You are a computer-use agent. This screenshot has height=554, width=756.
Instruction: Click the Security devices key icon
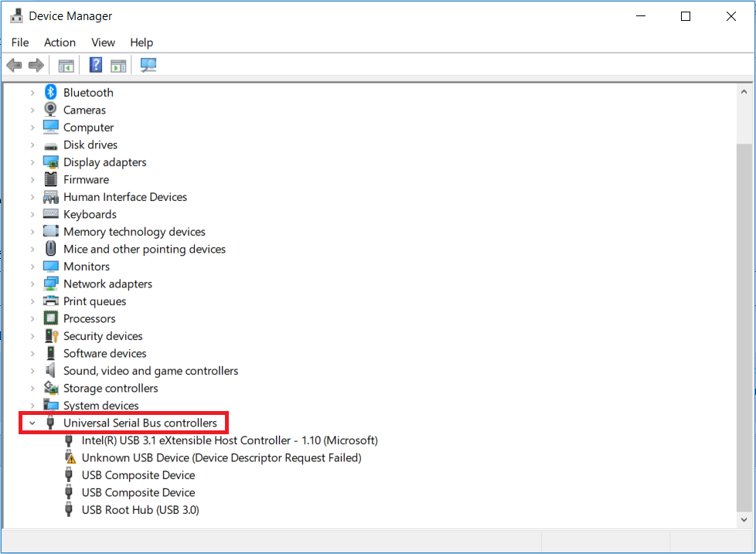pos(51,336)
